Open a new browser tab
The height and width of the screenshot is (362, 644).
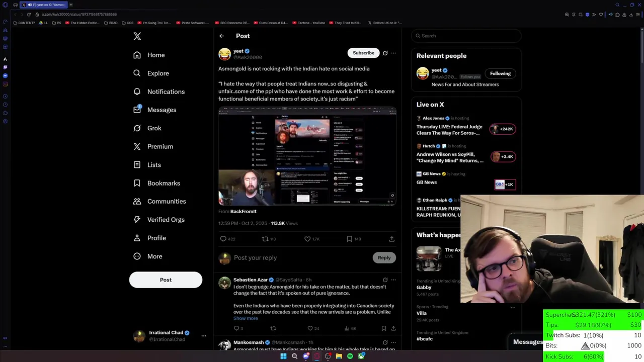(x=71, y=5)
